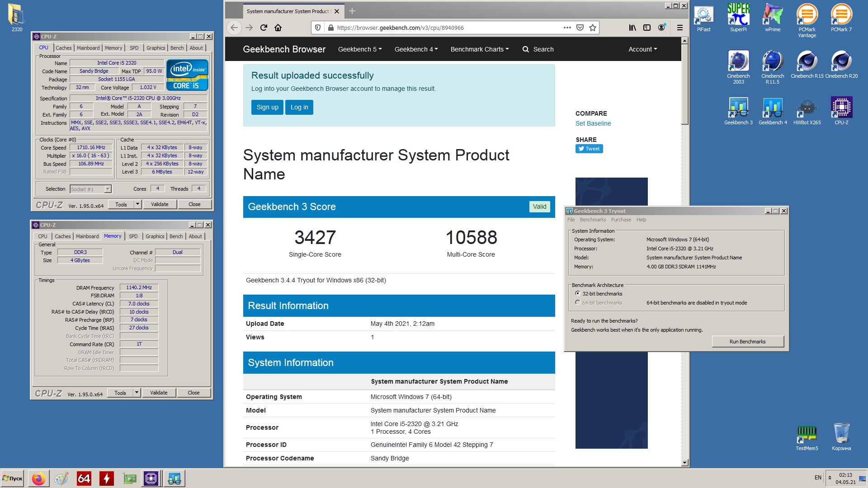Click the browser Back arrow

point(234,28)
